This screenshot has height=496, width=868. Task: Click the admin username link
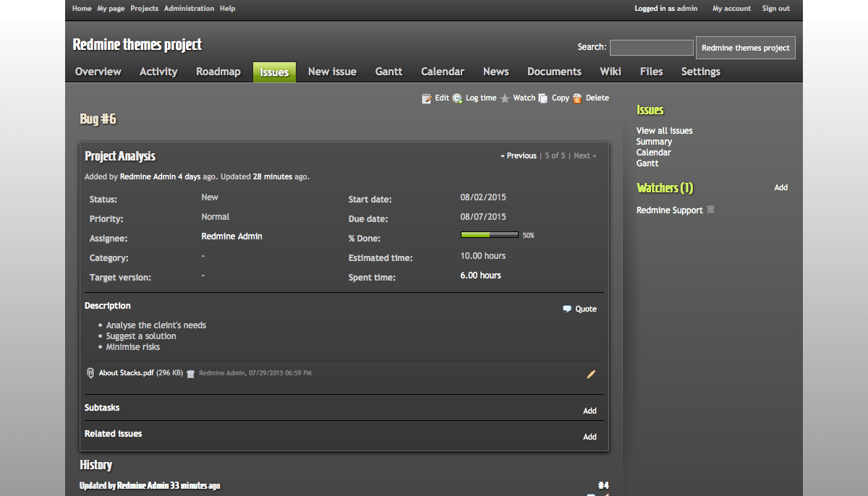pyautogui.click(x=687, y=9)
